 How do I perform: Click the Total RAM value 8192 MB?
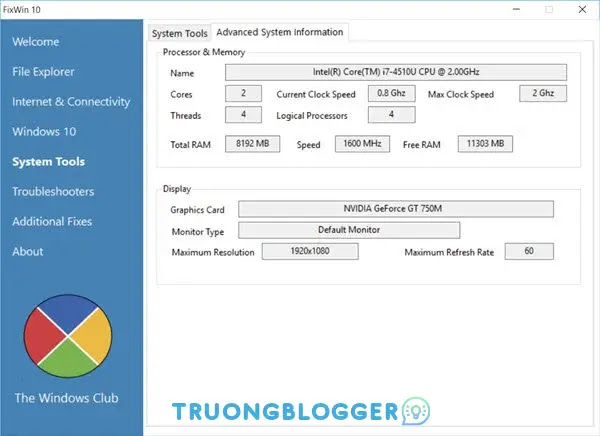253,144
